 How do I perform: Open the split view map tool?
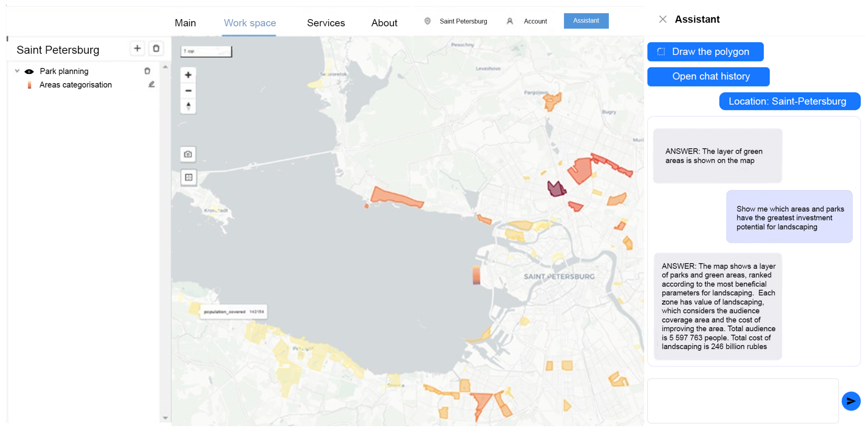[x=188, y=177]
